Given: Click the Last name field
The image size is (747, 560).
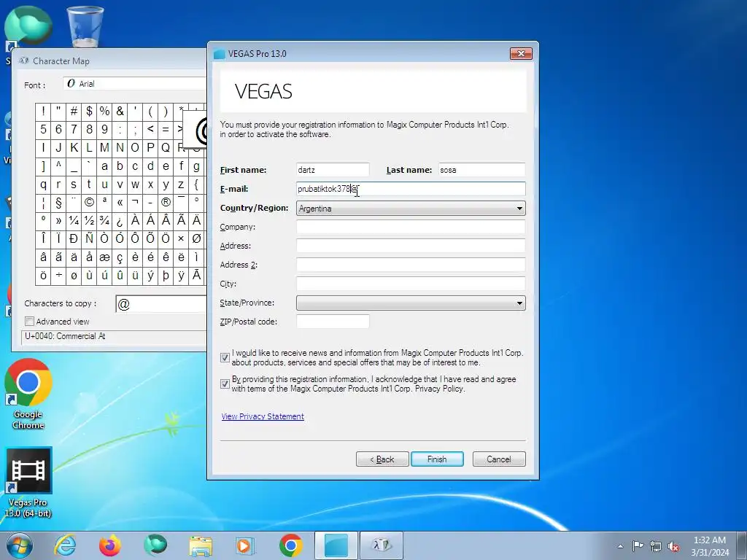Looking at the screenshot, I should coord(481,170).
